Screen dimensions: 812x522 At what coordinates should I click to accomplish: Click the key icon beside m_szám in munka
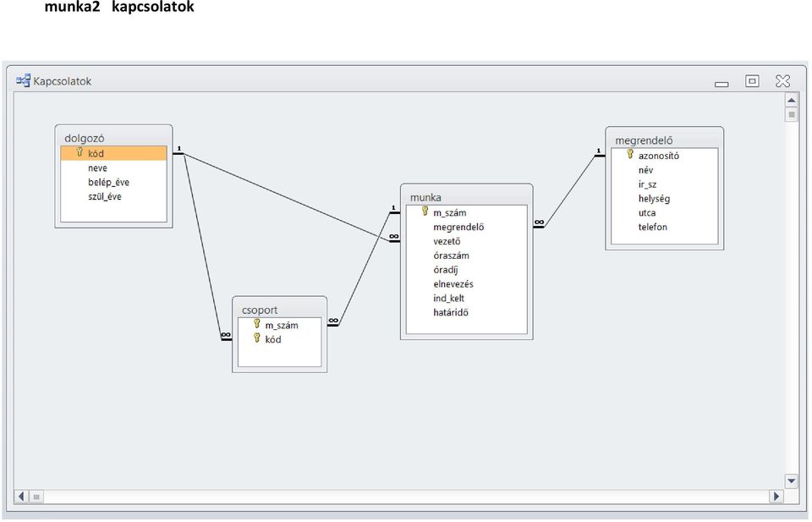click(x=425, y=212)
